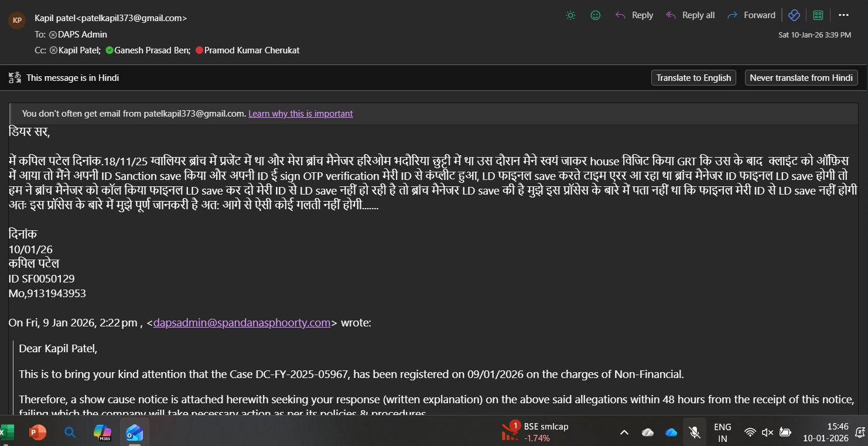Select Never translate from Hindi
868x446 pixels.
[801, 78]
